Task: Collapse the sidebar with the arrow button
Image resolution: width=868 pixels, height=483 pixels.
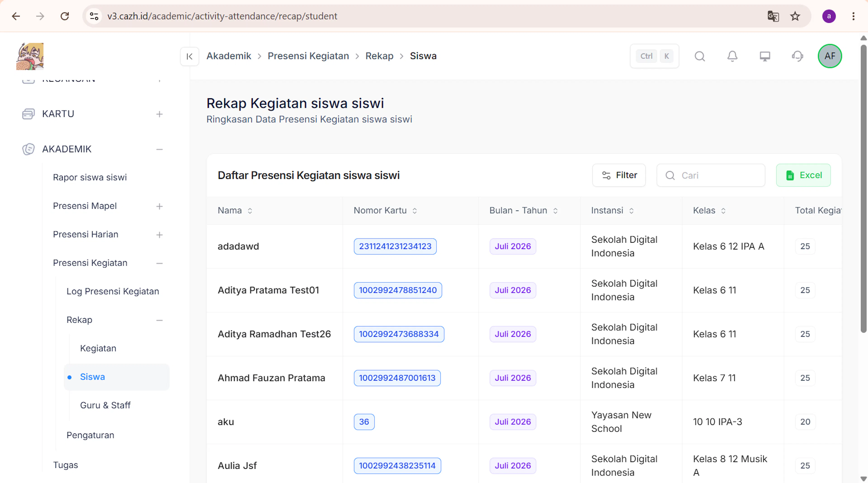Action: tap(189, 56)
